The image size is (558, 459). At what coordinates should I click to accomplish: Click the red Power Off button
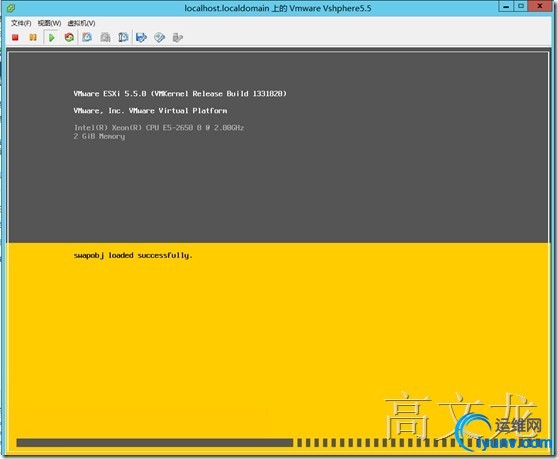pyautogui.click(x=15, y=37)
